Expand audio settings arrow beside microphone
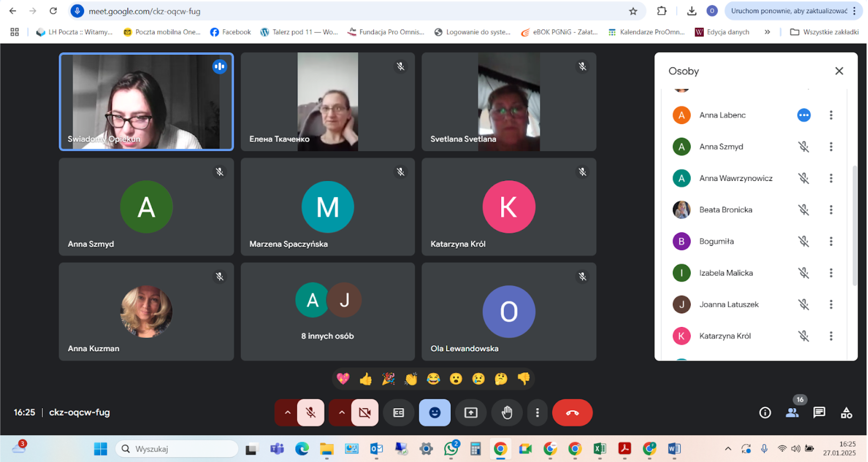Image resolution: width=868 pixels, height=462 pixels. [x=287, y=412]
